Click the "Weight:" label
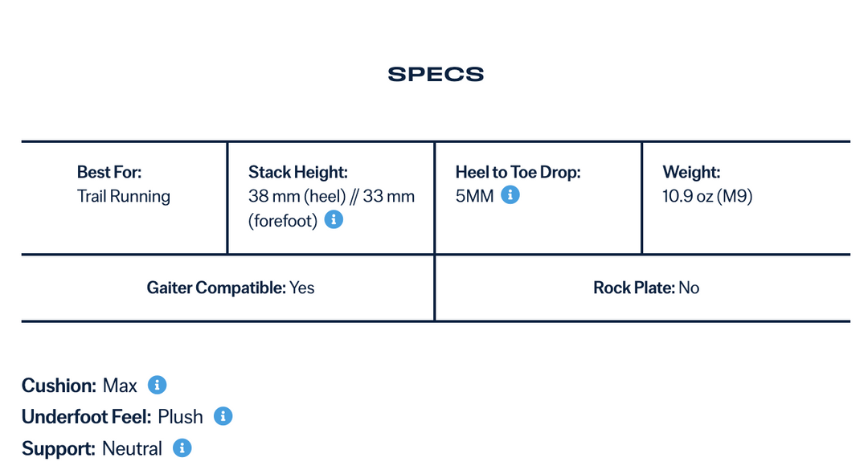This screenshot has height=474, width=868. click(x=691, y=172)
